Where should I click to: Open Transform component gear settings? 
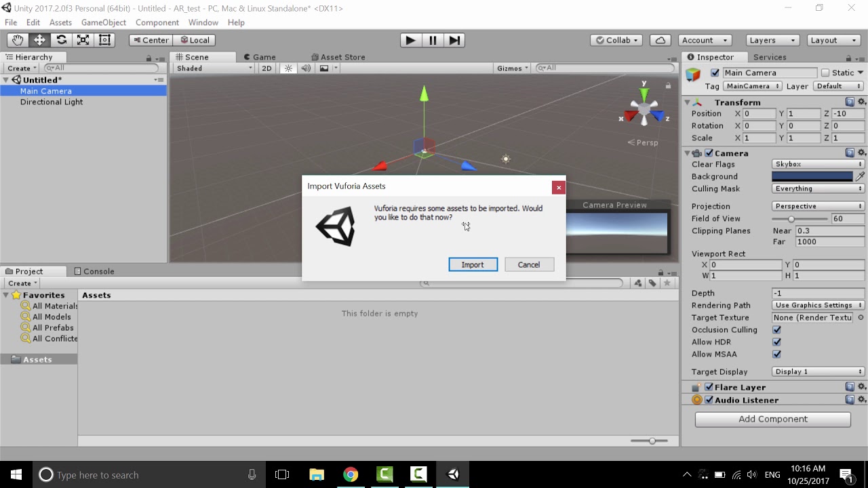click(x=861, y=102)
